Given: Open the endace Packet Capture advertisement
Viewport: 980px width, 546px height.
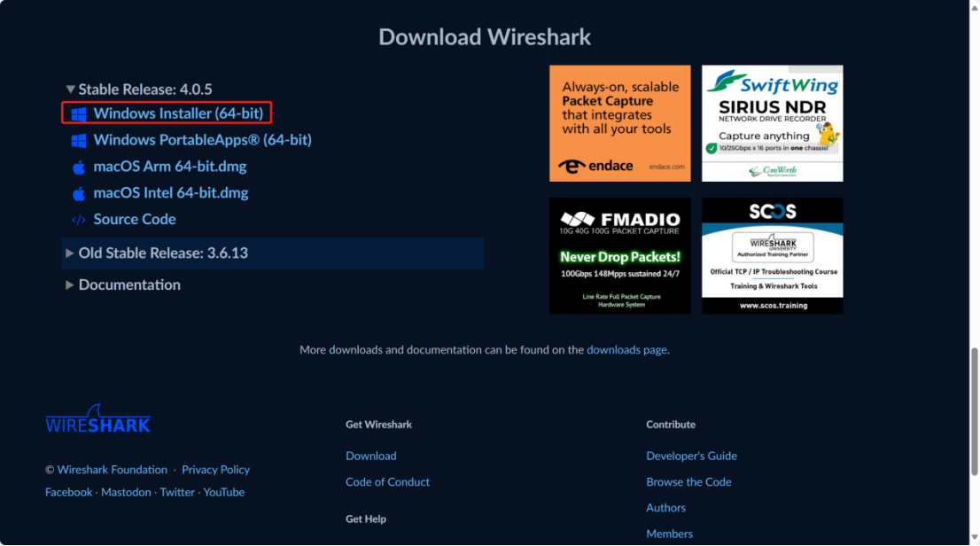Looking at the screenshot, I should coord(620,123).
